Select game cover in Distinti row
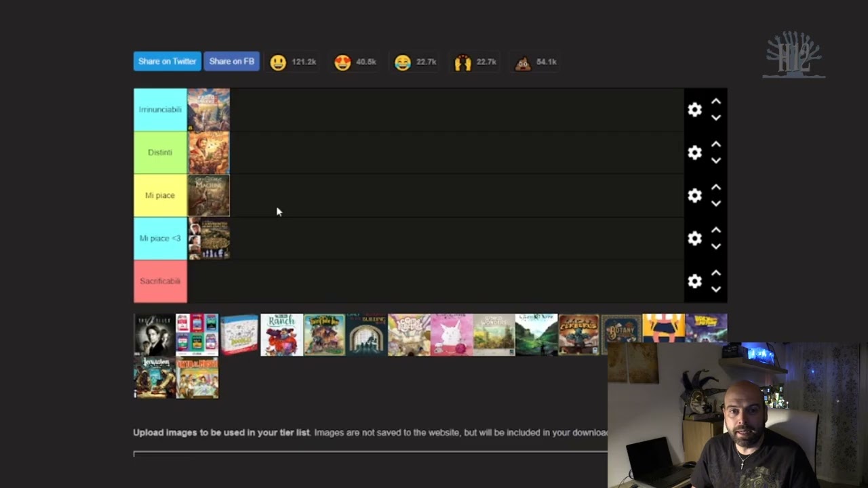The image size is (868, 488). (209, 152)
